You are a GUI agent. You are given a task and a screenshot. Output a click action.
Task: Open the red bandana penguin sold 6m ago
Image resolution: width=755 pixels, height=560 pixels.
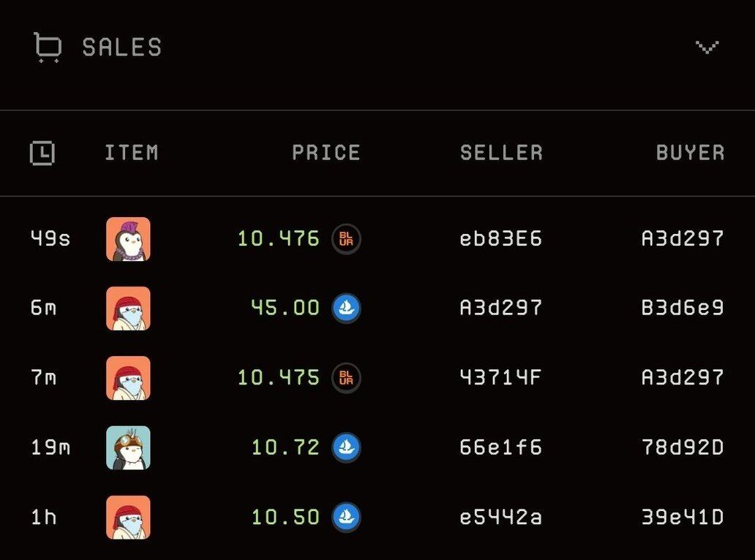[128, 309]
